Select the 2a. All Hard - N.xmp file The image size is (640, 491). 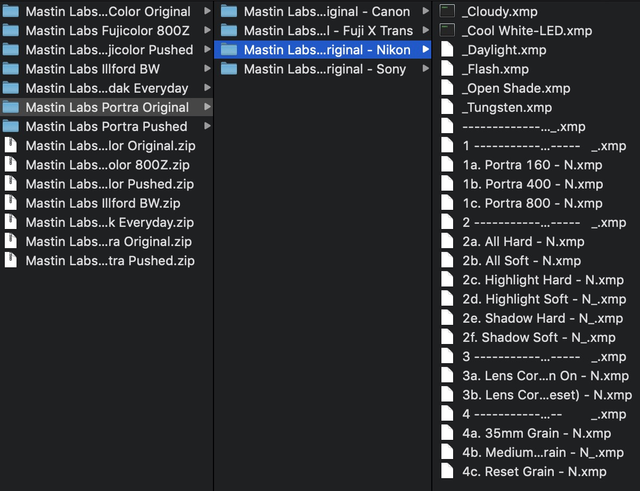point(522,242)
